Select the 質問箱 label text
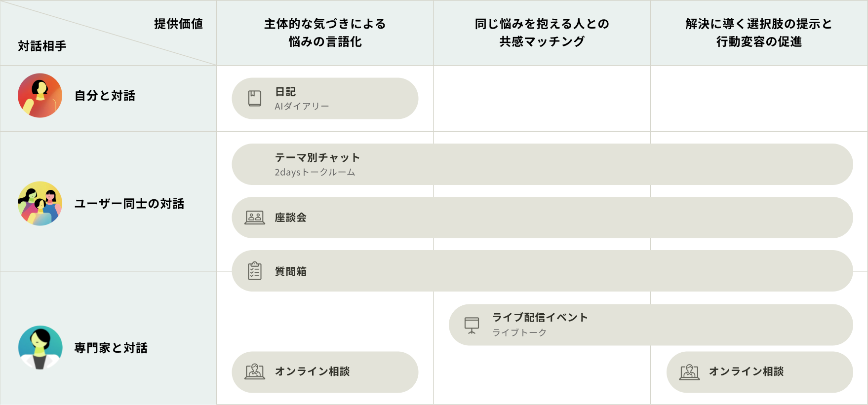868x405 pixels. tap(291, 271)
